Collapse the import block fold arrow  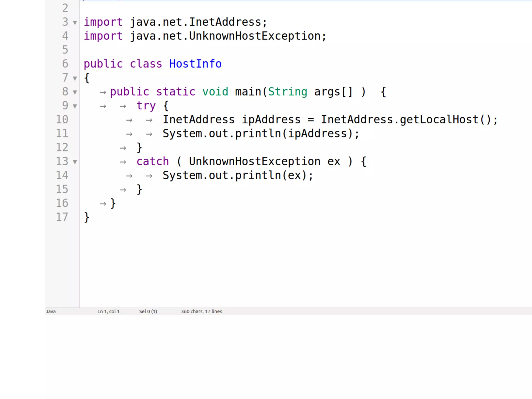pyautogui.click(x=75, y=23)
